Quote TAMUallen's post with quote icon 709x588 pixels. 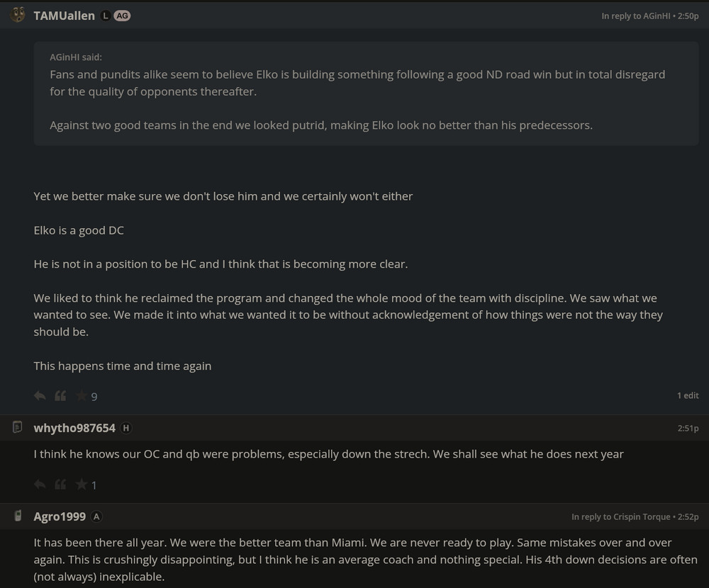tap(60, 396)
